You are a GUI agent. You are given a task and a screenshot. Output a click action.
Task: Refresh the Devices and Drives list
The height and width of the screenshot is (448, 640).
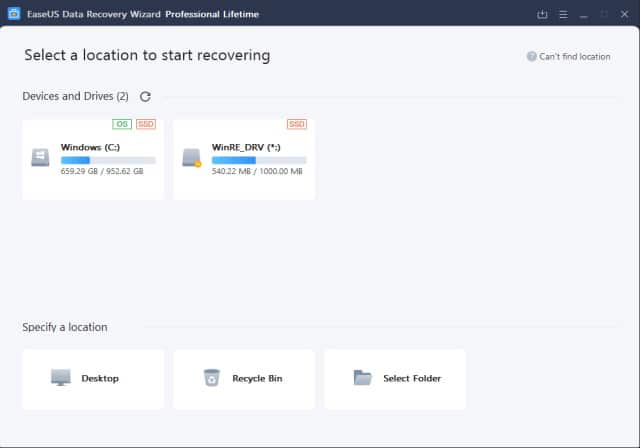coord(145,97)
